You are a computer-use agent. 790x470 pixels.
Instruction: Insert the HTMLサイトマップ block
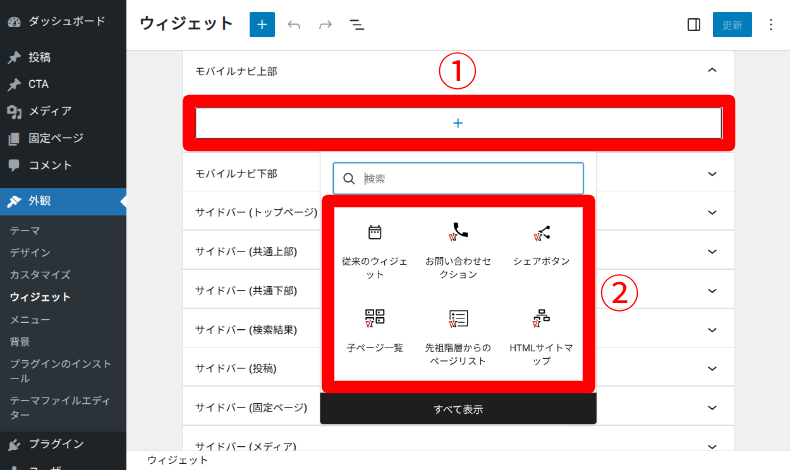coord(542,338)
